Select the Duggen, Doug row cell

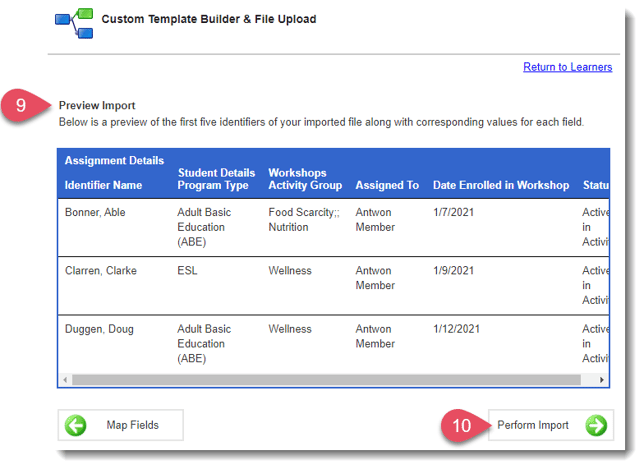[x=99, y=329]
